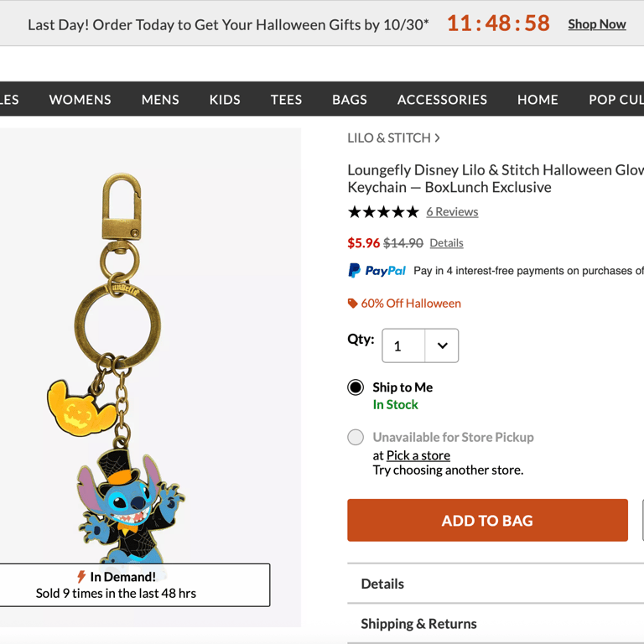Open the 6 Reviews link
Screen dimensions: 644x644
tap(452, 212)
